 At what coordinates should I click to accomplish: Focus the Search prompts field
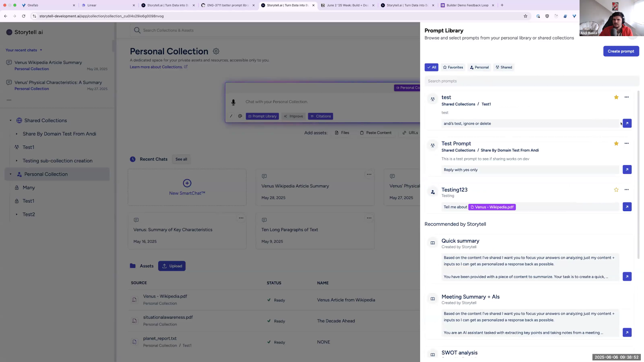[532, 81]
